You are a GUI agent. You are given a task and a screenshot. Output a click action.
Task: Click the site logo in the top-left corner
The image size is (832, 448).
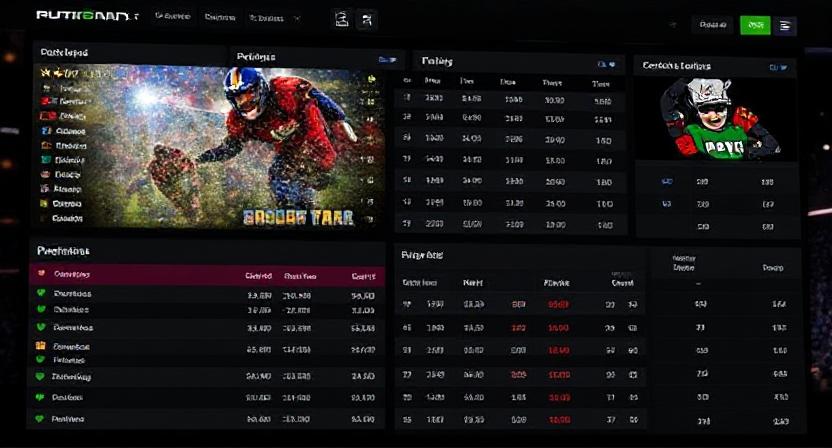pos(87,15)
